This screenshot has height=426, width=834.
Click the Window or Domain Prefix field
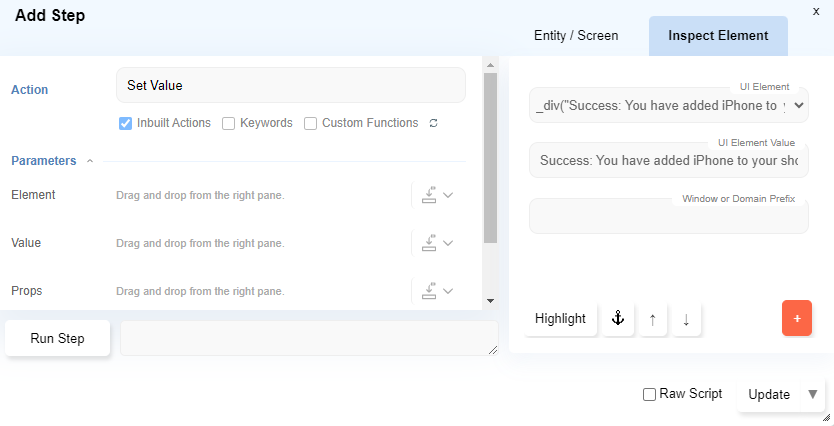(668, 216)
